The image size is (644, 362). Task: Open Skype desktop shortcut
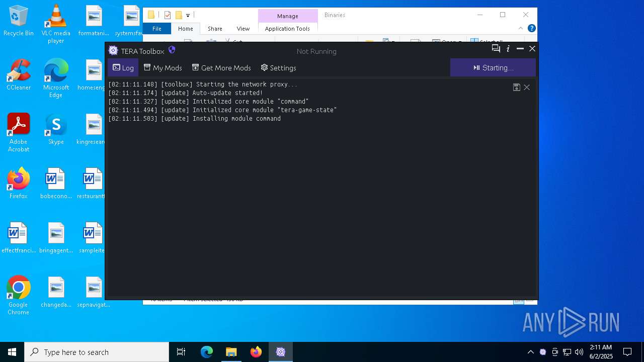point(56,129)
